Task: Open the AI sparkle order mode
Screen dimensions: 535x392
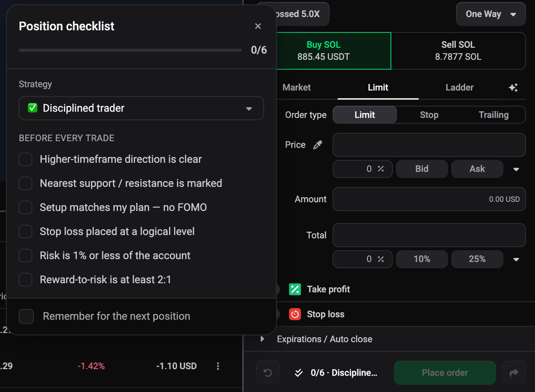Action: click(513, 88)
